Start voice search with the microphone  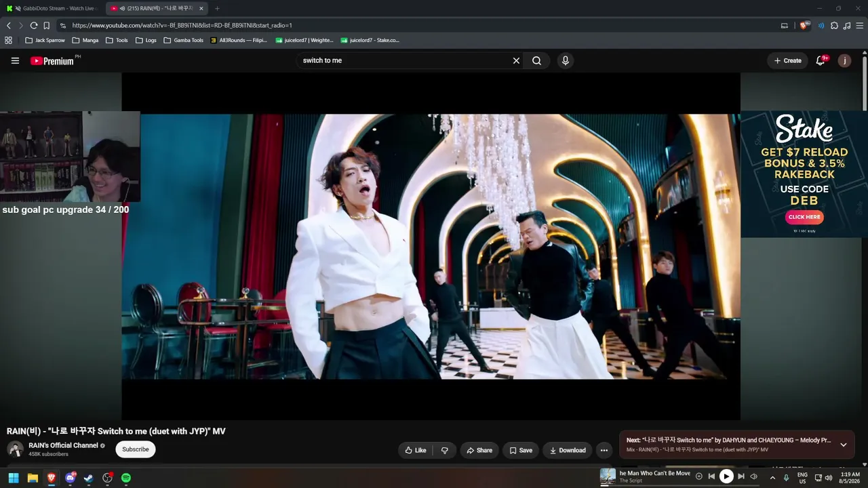coord(566,60)
